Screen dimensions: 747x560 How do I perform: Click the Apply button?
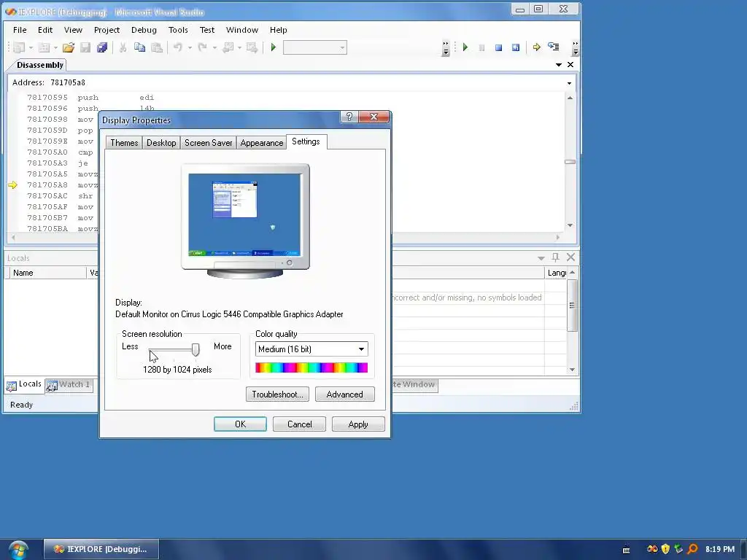358,424
